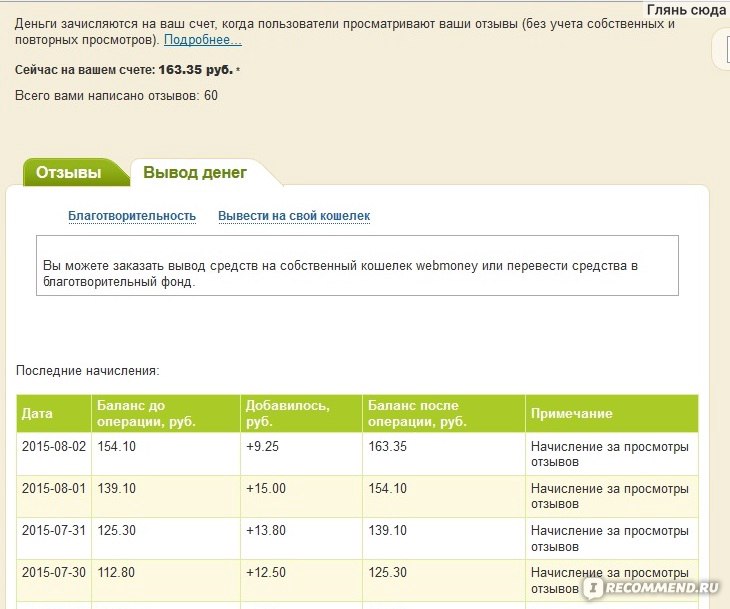This screenshot has width=730, height=609.
Task: Click the +15.00 added amount
Action: pos(266,488)
